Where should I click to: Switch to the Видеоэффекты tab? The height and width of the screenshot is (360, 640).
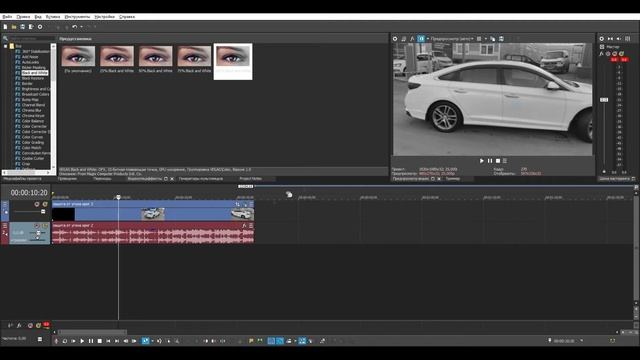pos(144,179)
